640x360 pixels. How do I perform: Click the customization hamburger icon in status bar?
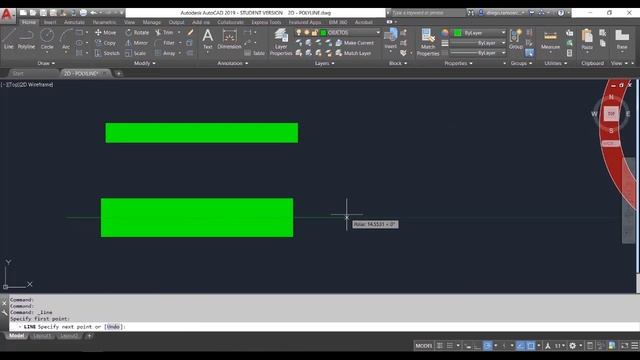(635, 346)
